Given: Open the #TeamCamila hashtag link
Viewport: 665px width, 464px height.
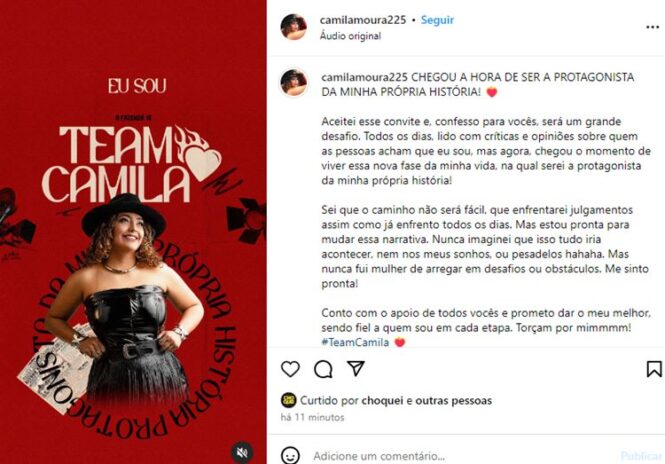Looking at the screenshot, I should [355, 342].
